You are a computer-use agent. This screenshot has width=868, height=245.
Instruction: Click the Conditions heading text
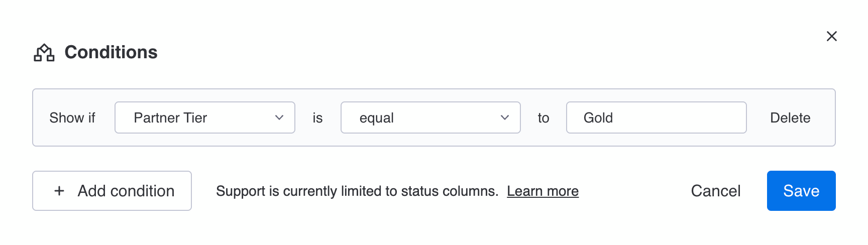point(111,52)
